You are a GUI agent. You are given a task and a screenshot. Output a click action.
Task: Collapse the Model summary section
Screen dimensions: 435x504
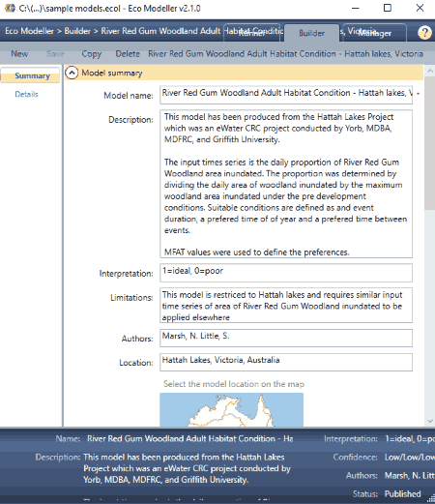click(x=72, y=73)
